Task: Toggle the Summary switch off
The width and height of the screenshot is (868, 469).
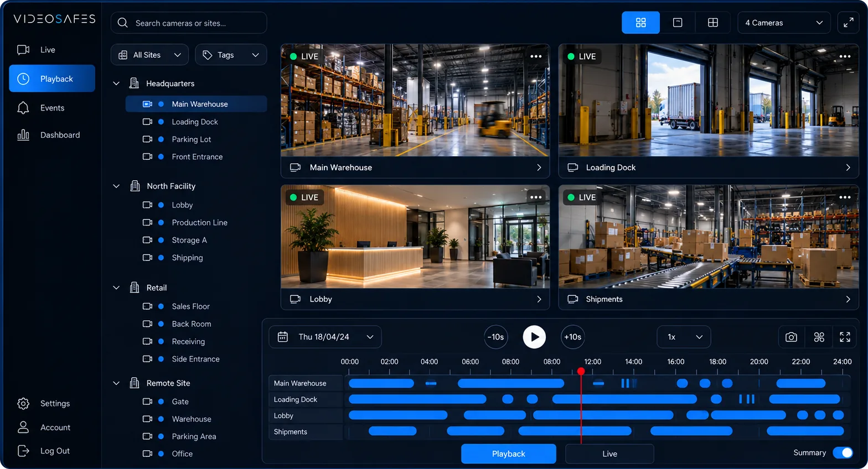Action: [x=843, y=452]
